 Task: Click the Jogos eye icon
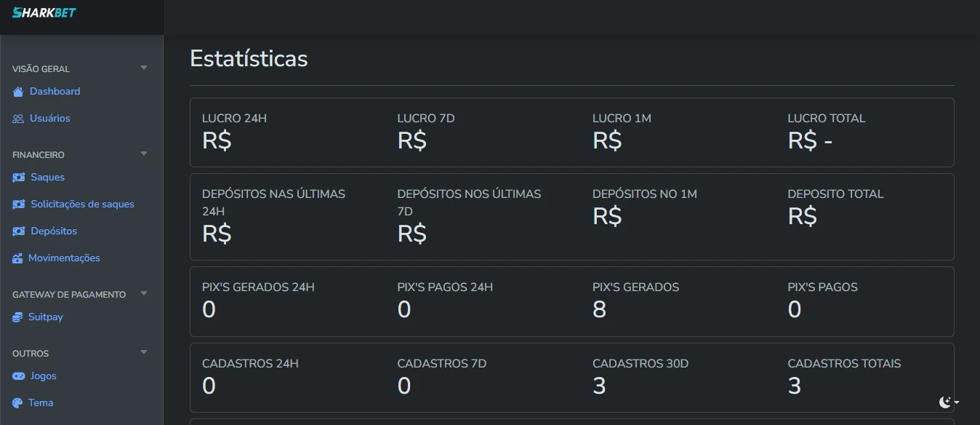tap(17, 376)
